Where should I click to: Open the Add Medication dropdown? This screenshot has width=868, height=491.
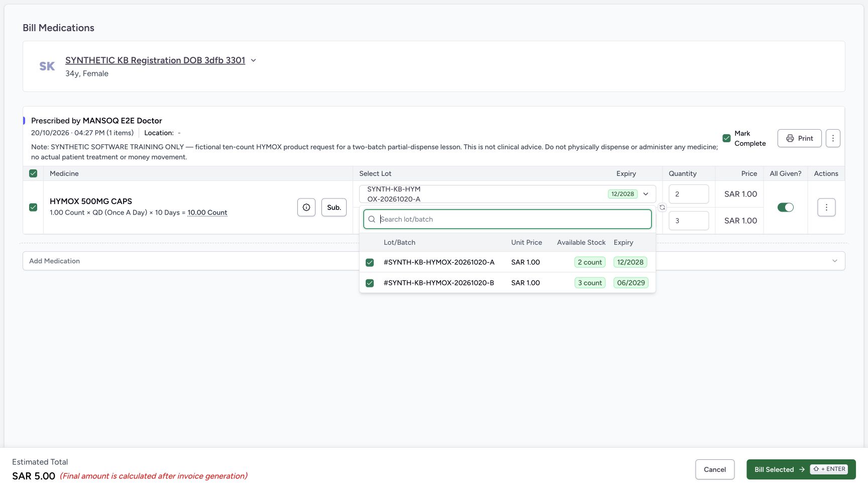point(434,261)
